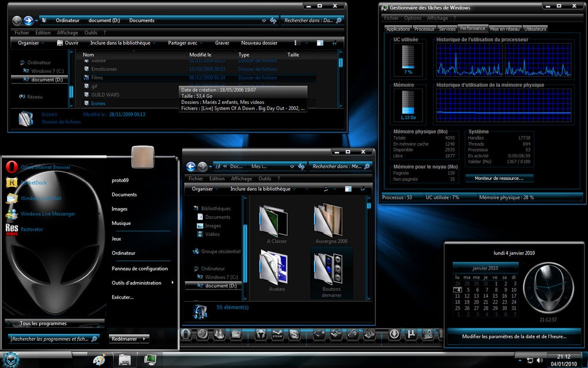Screen dimensions: 588x368
Task: Switch to Services tab in Task Manager
Action: tap(447, 29)
